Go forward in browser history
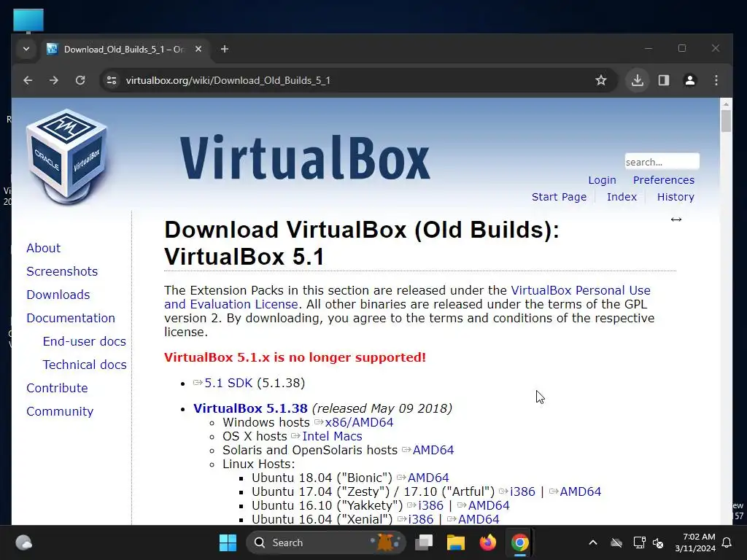Screen dimensions: 747x560 pos(54,80)
